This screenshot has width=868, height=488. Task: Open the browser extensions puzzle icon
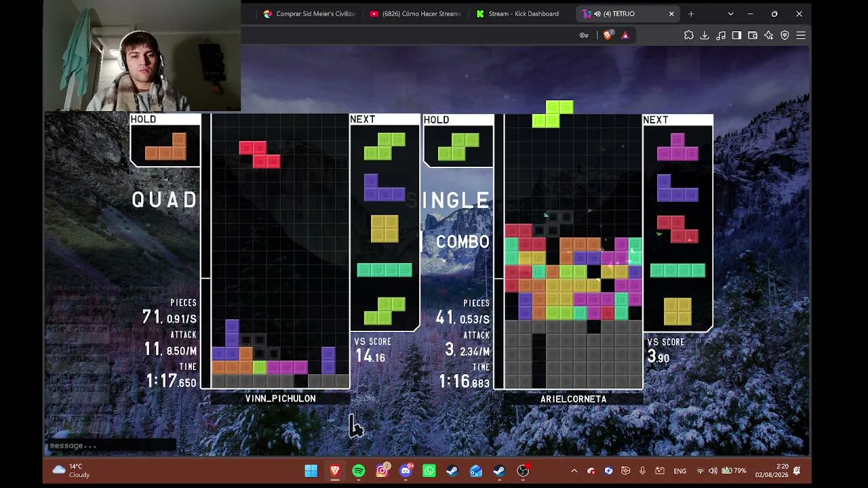pos(688,35)
